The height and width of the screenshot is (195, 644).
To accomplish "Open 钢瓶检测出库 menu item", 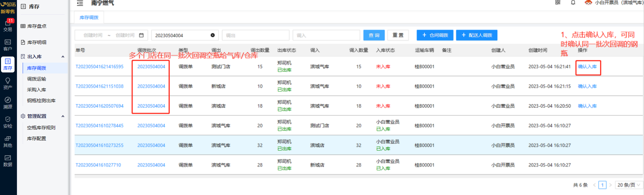I will 41,101.
